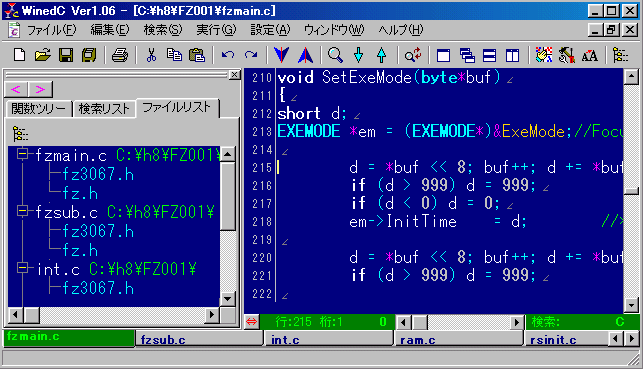Open a file with the folder icon
The height and width of the screenshot is (369, 643).
(43, 55)
